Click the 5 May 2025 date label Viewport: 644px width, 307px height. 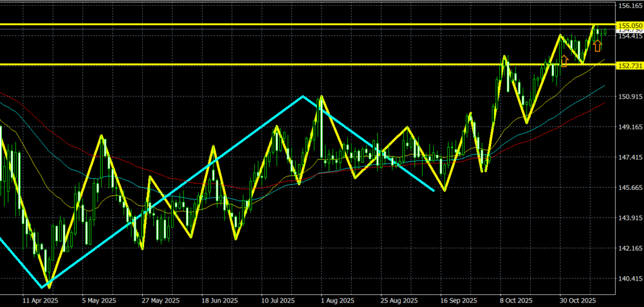pos(99,301)
